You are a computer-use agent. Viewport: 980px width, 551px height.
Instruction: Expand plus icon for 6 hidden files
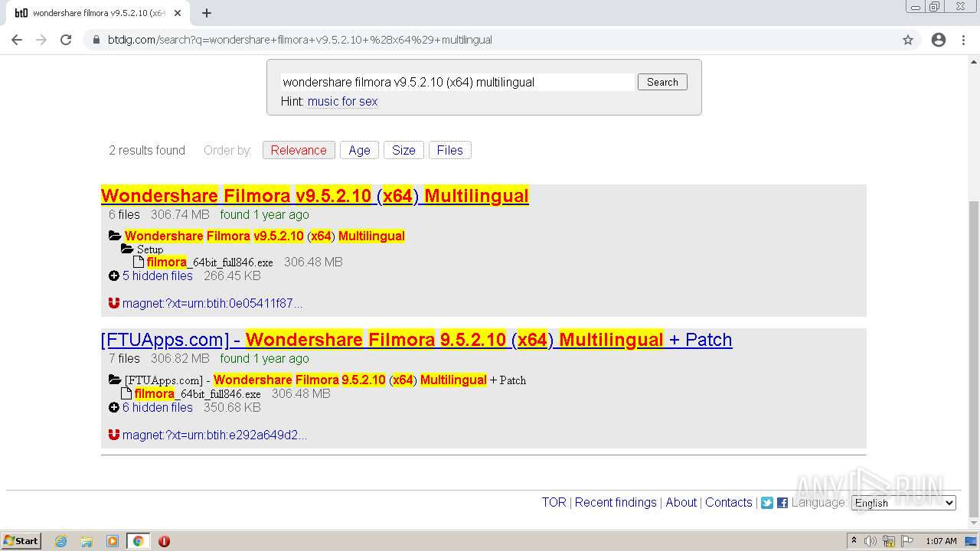[x=114, y=407]
